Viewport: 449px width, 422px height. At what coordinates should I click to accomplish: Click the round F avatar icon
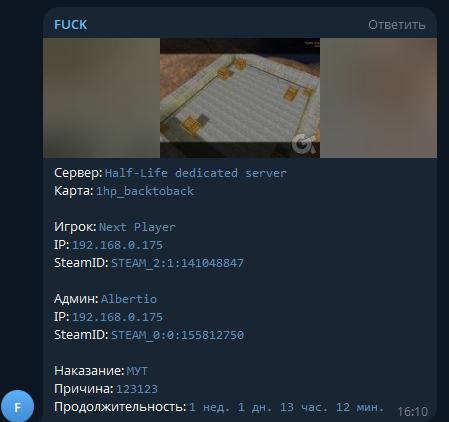[17, 406]
